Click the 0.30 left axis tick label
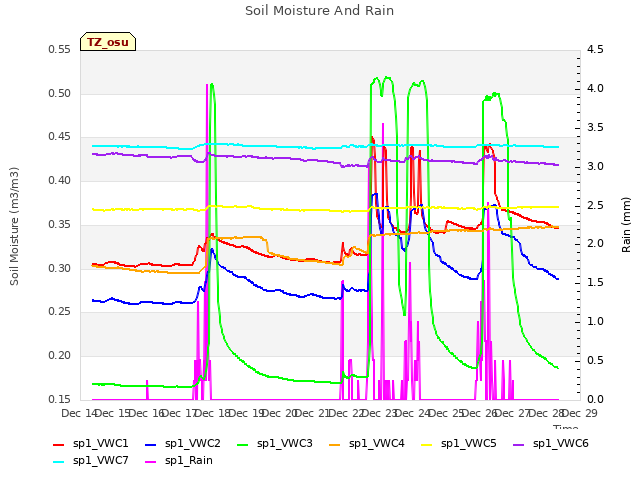 pos(60,269)
